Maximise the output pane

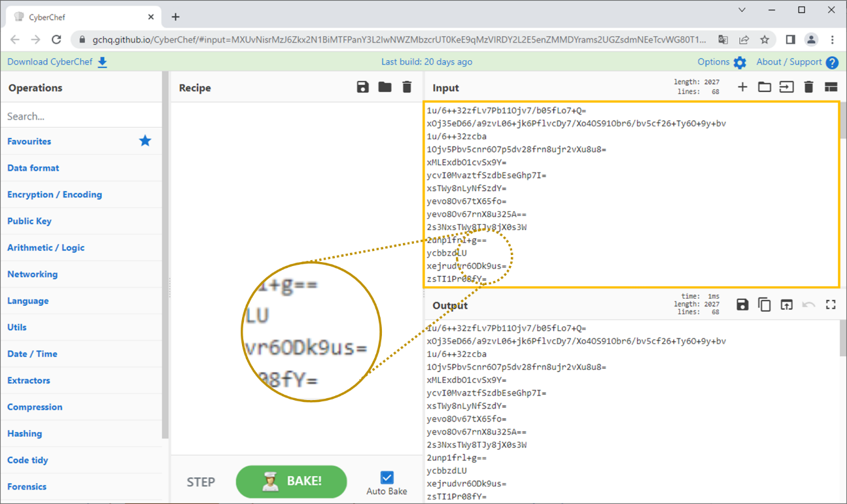pos(831,305)
